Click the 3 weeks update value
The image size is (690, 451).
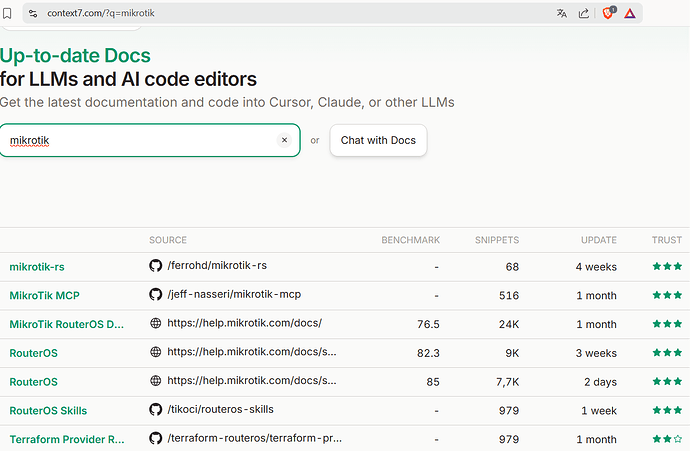(x=596, y=353)
